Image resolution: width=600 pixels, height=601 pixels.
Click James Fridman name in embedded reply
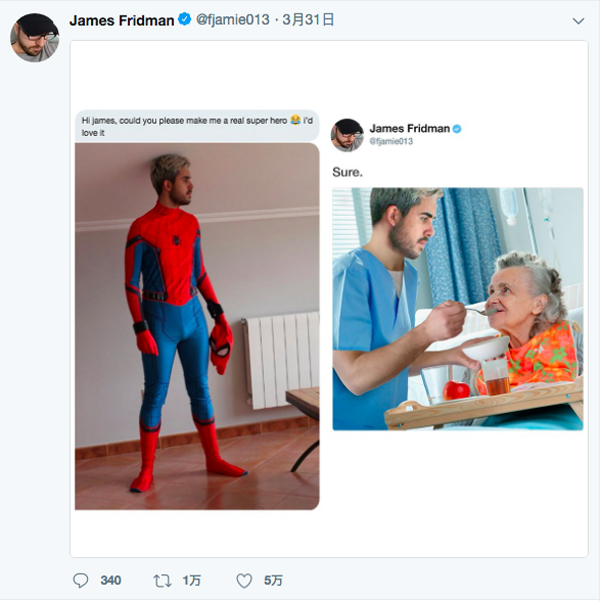tap(409, 129)
